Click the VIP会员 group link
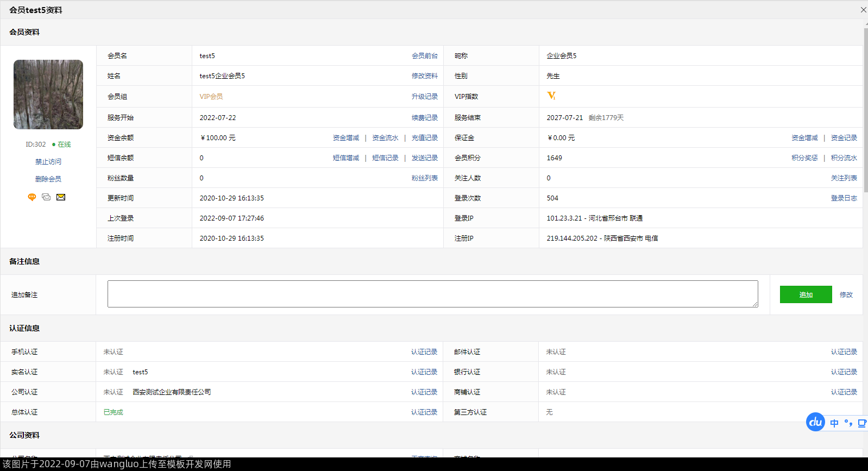Viewport: 868px width, 471px height. point(211,97)
